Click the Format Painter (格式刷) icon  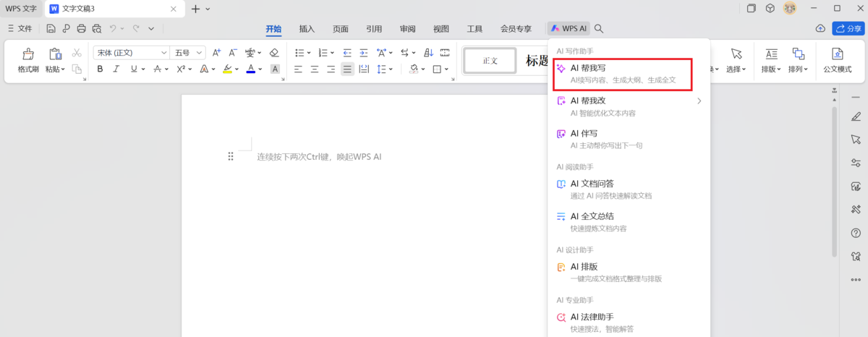tap(28, 54)
